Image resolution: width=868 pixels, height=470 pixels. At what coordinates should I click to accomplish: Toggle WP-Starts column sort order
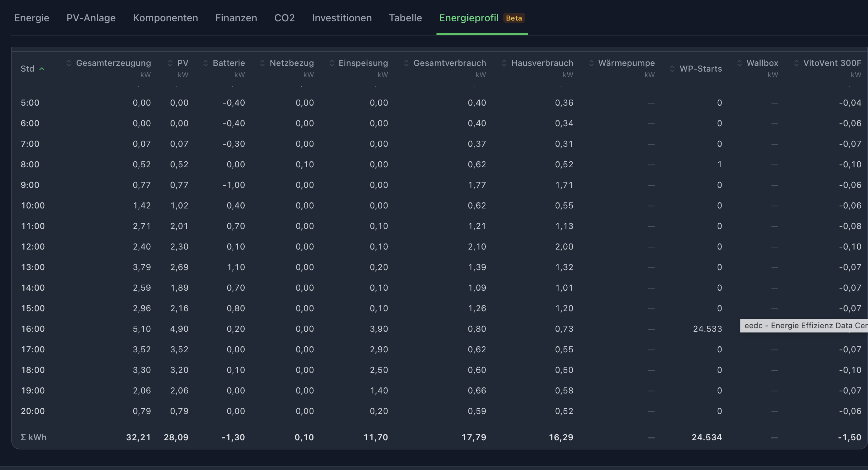click(672, 69)
